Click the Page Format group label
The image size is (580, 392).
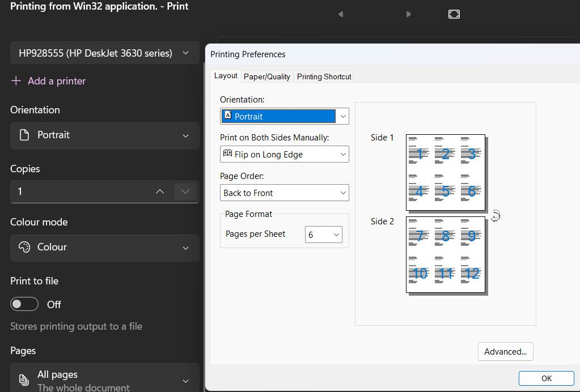248,214
